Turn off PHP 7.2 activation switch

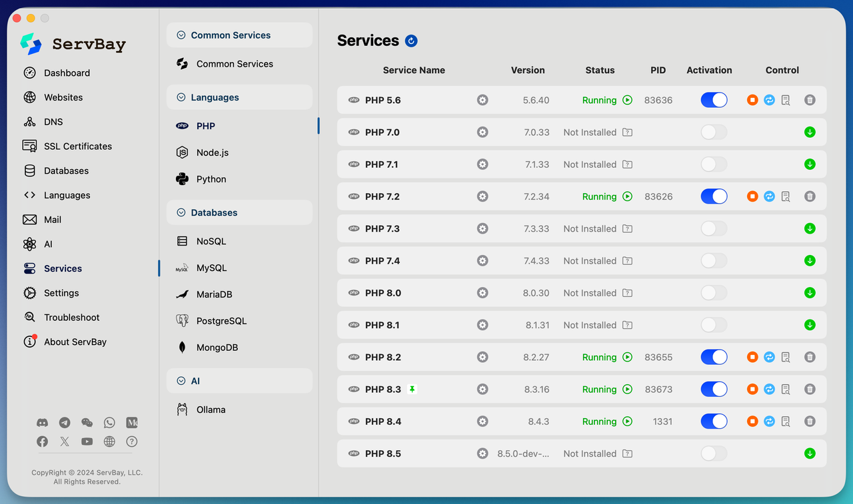(714, 196)
